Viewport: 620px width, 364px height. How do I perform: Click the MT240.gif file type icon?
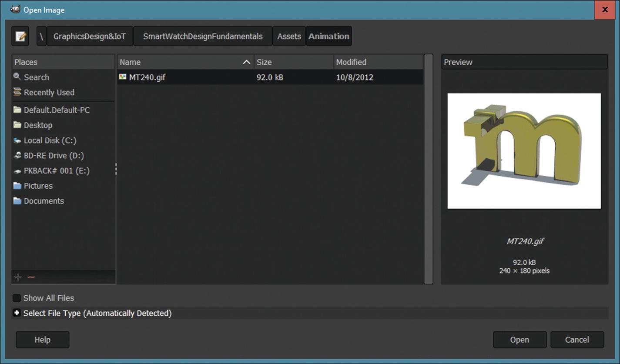123,77
